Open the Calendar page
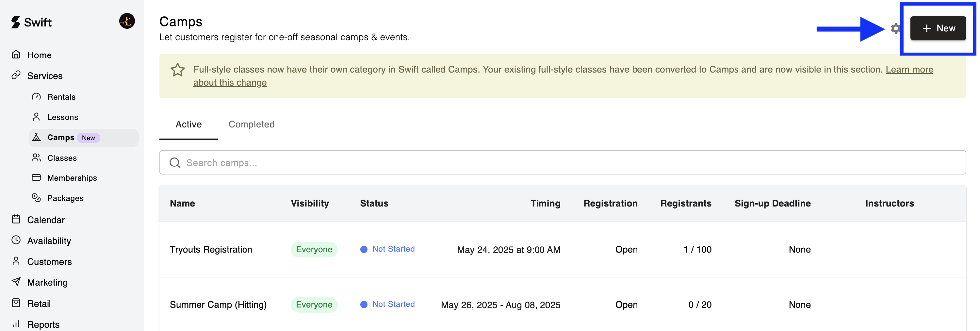 click(x=46, y=220)
